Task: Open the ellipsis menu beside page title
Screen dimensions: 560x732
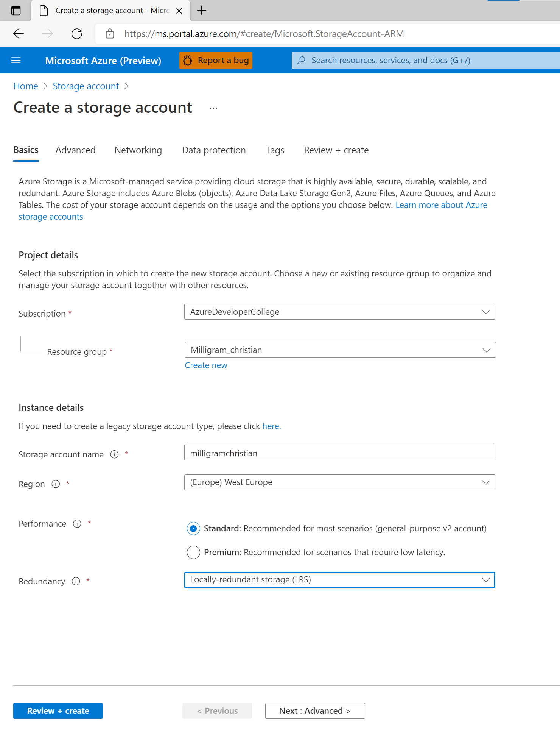Action: pos(213,108)
